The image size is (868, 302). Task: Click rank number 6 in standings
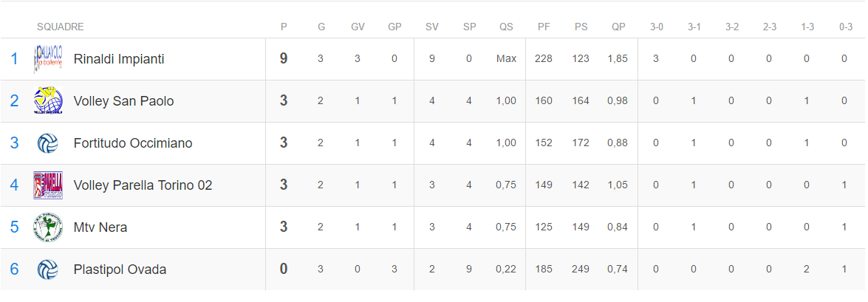(x=14, y=270)
